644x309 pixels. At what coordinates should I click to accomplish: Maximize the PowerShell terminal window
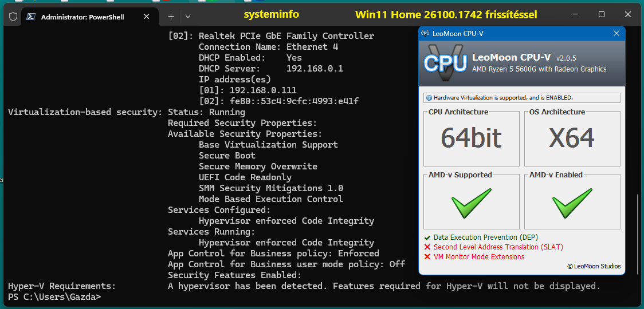[x=601, y=14]
